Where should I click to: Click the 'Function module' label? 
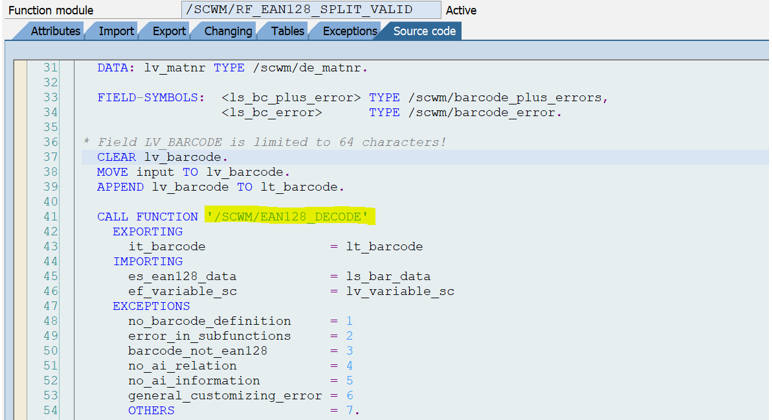tap(51, 10)
